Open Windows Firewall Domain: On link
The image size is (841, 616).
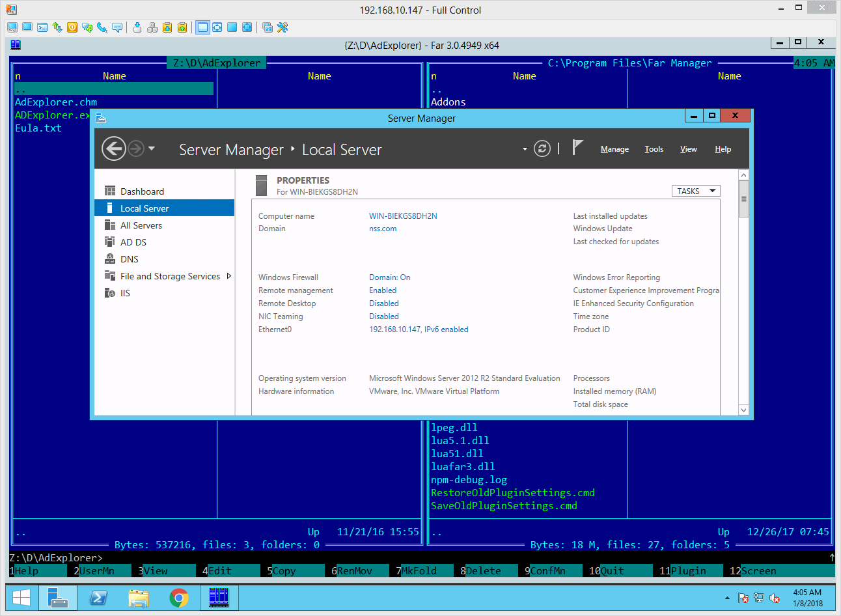[389, 277]
